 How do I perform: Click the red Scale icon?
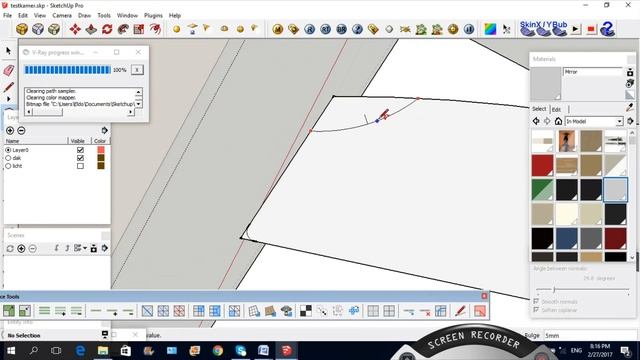click(139, 29)
